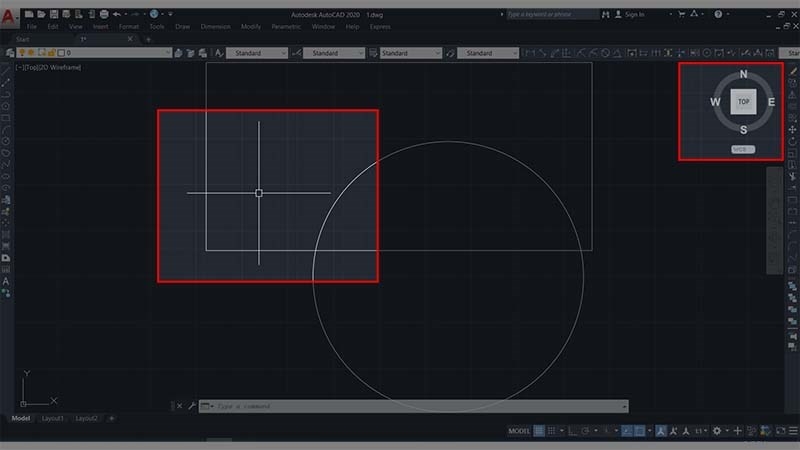Open the Draw menu

pyautogui.click(x=182, y=27)
